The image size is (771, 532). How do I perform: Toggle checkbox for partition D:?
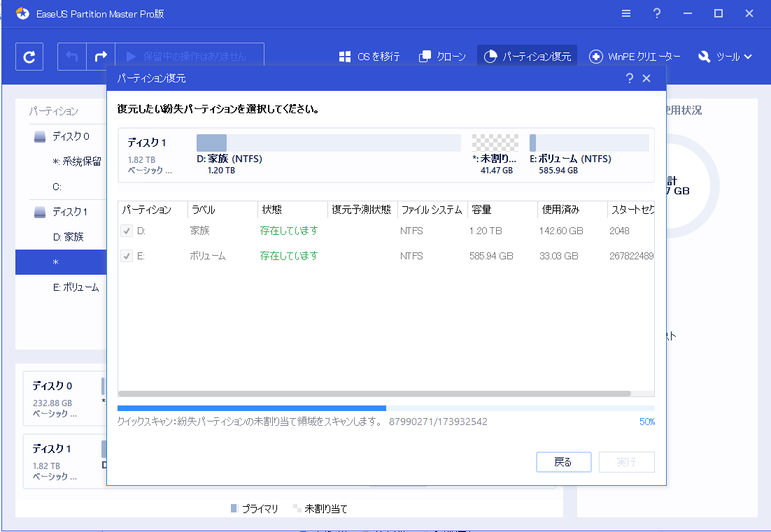127,231
